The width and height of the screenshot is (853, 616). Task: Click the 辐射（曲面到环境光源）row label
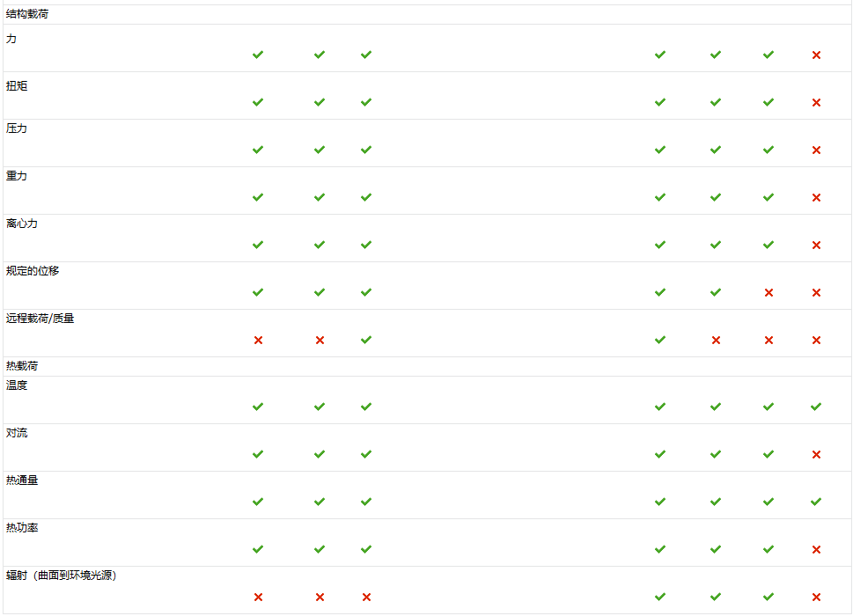[62, 576]
